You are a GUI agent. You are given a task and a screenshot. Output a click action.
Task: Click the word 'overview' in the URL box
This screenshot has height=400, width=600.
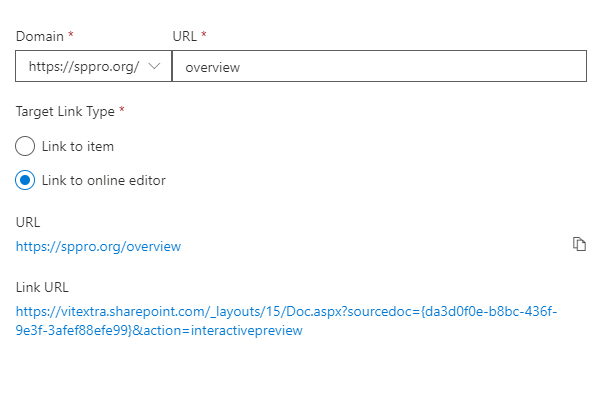213,67
